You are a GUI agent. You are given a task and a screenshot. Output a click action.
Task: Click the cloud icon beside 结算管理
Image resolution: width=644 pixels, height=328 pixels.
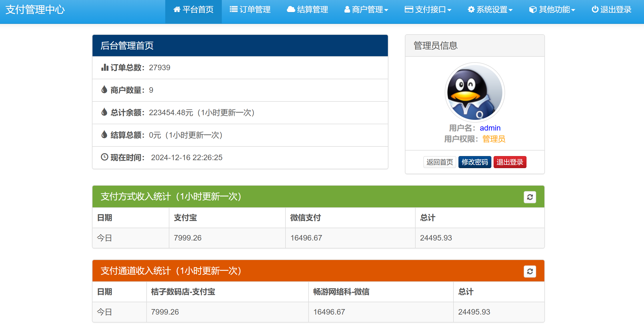291,10
